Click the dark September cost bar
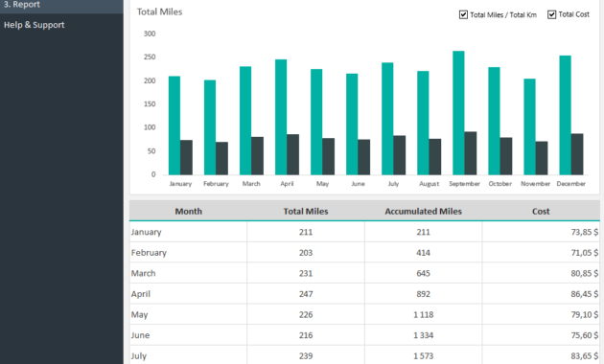Viewport: 604px width, 364px height. (471, 153)
